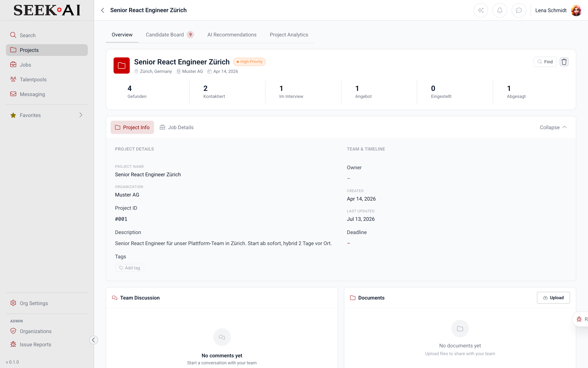Open the chat bubble icon in header
Viewport: 588px width, 368px height.
click(x=519, y=10)
